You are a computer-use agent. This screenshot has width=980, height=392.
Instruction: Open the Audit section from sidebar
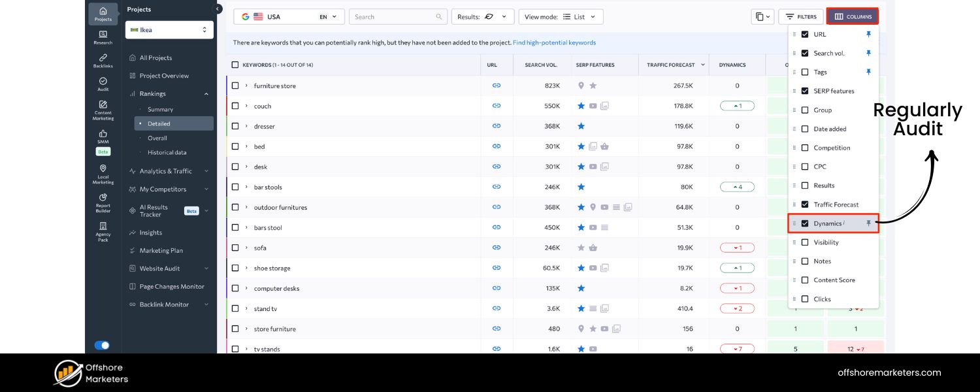pos(103,83)
